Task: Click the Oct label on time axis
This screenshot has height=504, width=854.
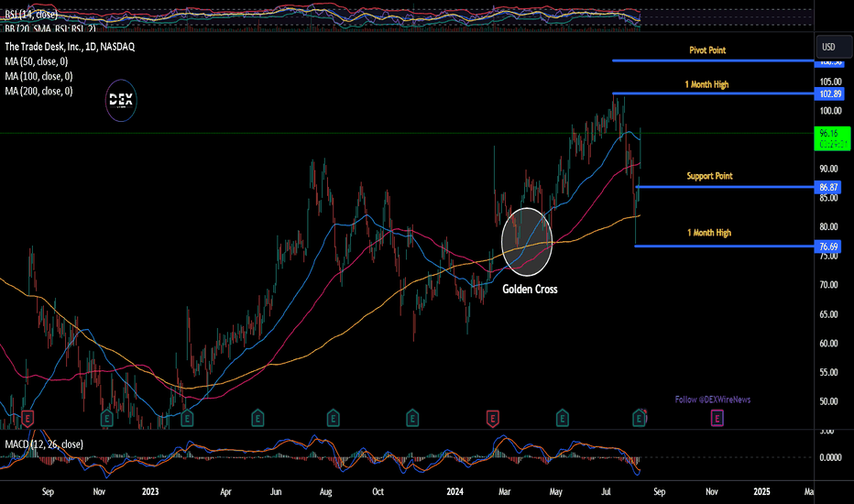Action: 378,491
